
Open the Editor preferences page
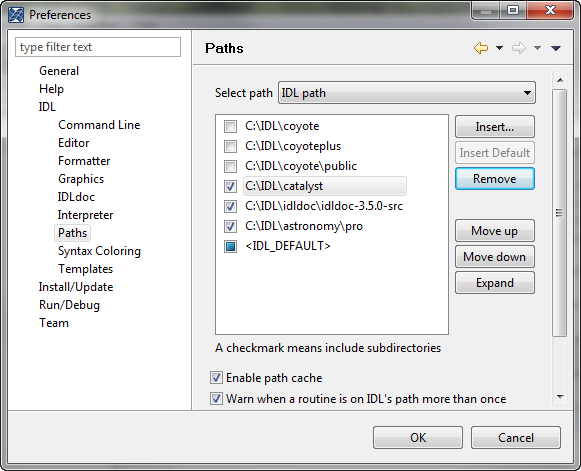coord(73,143)
